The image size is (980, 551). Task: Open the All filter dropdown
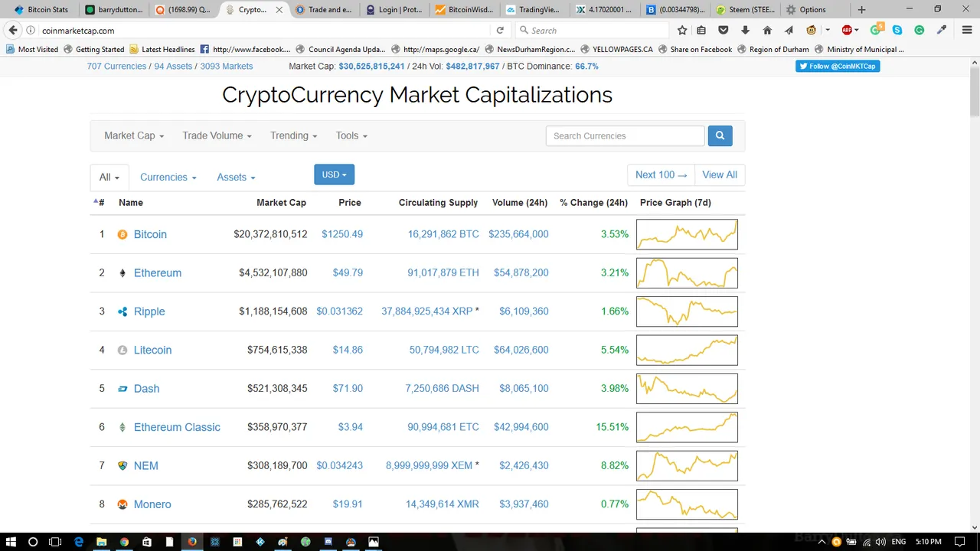click(109, 177)
